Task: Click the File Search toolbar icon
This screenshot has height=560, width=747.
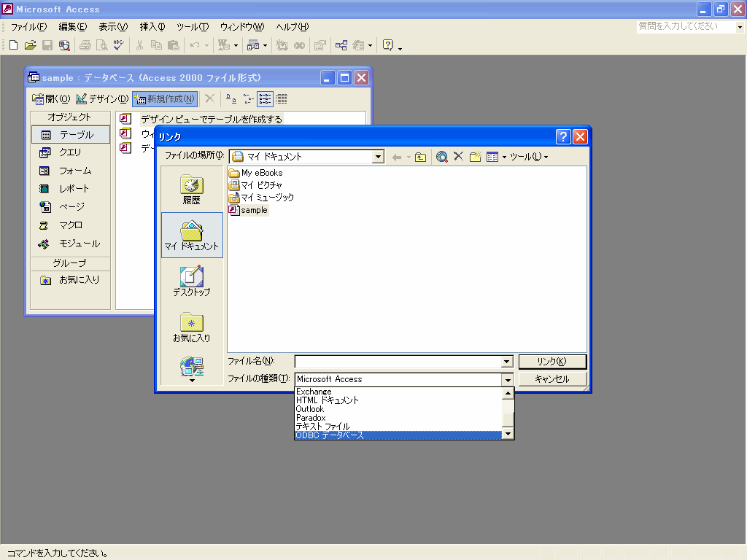Action: point(64,45)
